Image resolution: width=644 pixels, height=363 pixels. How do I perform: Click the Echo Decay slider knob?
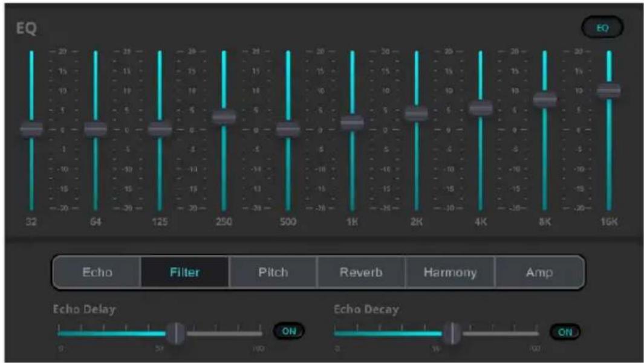[x=452, y=333]
